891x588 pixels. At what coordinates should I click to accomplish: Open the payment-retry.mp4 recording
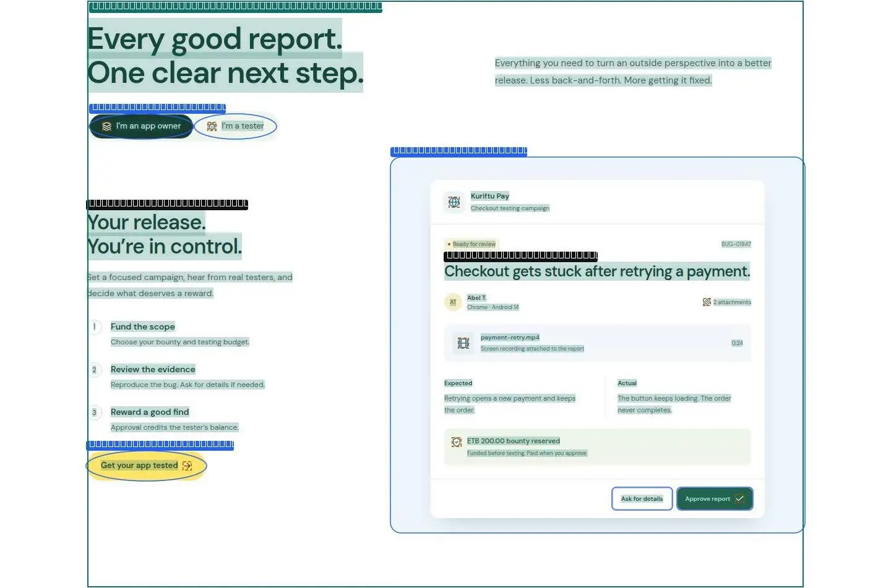coord(597,343)
